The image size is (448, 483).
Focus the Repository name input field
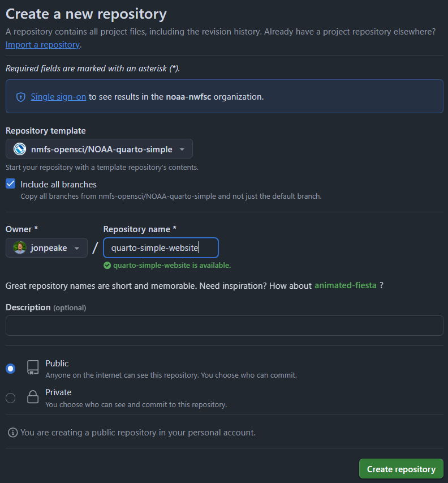(161, 247)
